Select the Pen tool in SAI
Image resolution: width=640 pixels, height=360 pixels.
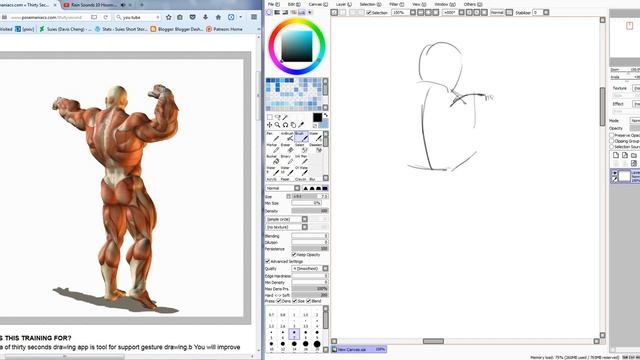[x=272, y=137]
